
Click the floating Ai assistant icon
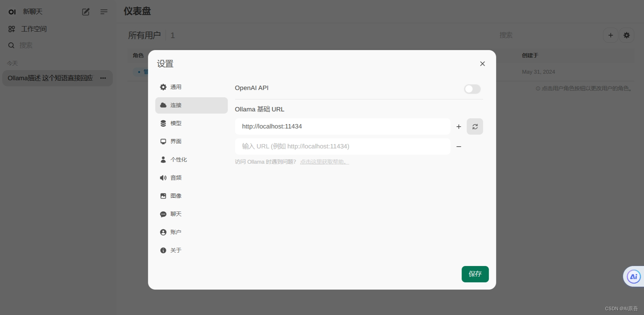point(633,277)
